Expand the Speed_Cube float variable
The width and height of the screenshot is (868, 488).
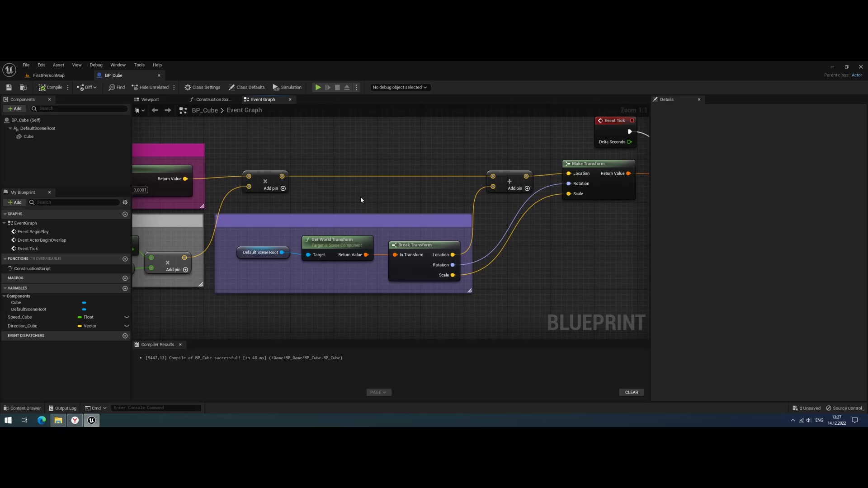coord(127,317)
